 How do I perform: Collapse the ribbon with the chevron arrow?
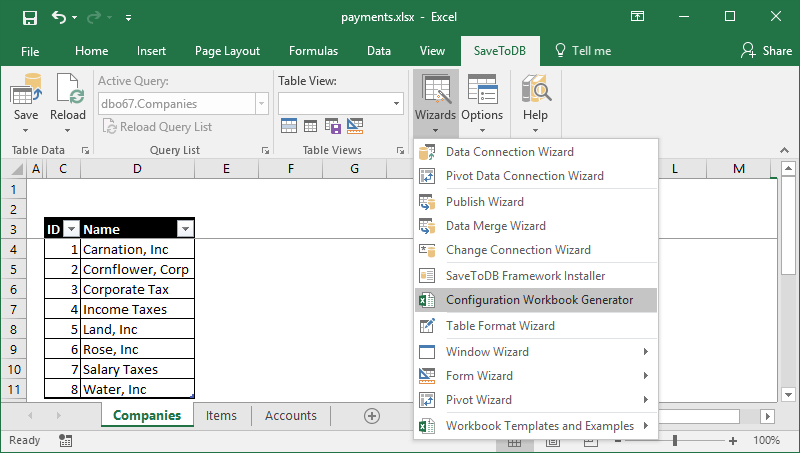coord(784,150)
